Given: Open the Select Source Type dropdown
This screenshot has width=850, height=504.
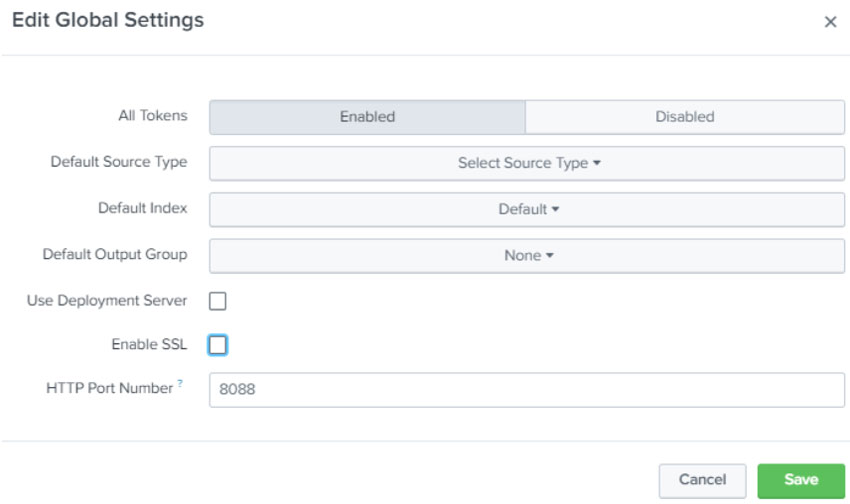Looking at the screenshot, I should pos(527,163).
